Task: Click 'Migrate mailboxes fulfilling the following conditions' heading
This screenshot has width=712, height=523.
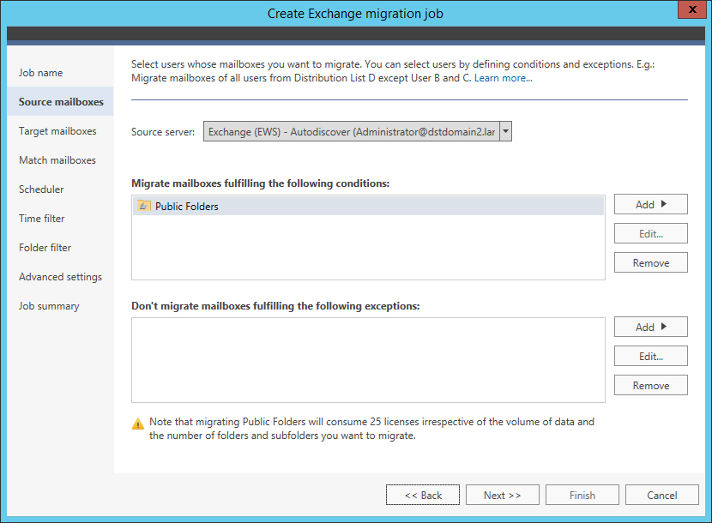Action: tap(260, 183)
